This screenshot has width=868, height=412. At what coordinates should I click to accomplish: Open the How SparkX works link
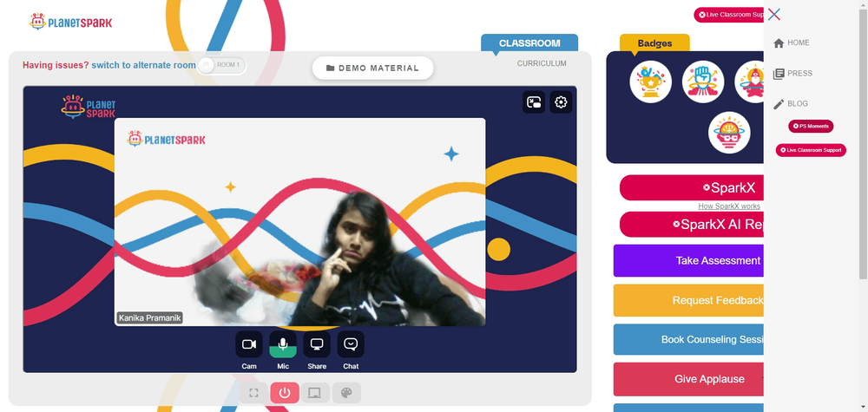[x=729, y=206]
